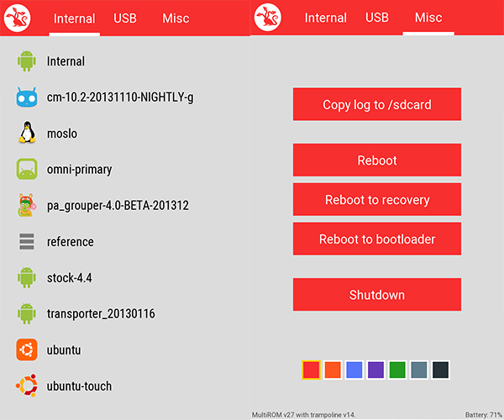Screen dimensions: 504x420
Task: Click the Paranoid Android icon for pa_grouper
Action: coord(27,205)
